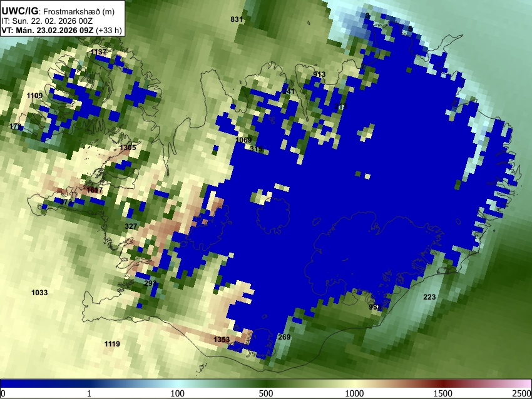
Task: Click the "831" value label on the map
Action: 237,19
